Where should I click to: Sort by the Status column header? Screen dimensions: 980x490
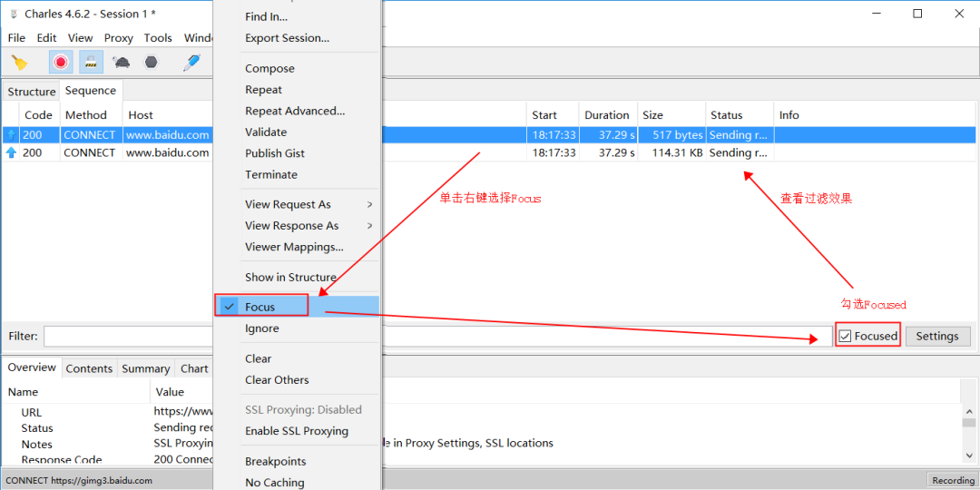pos(740,115)
